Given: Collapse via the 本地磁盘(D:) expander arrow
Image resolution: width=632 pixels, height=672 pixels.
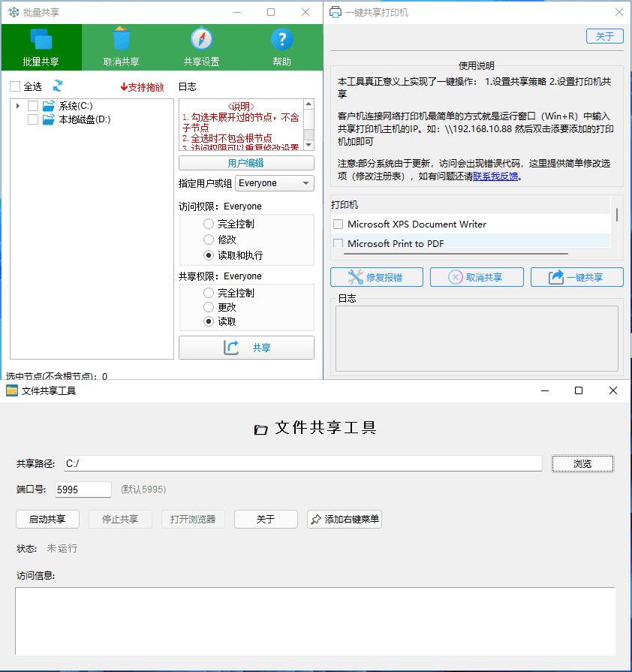Looking at the screenshot, I should [x=18, y=119].
